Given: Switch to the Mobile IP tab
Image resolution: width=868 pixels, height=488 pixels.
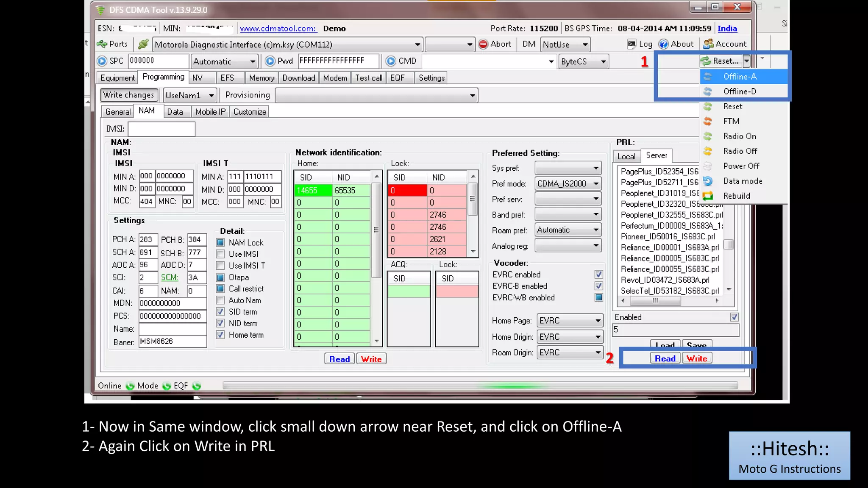Looking at the screenshot, I should [x=210, y=112].
